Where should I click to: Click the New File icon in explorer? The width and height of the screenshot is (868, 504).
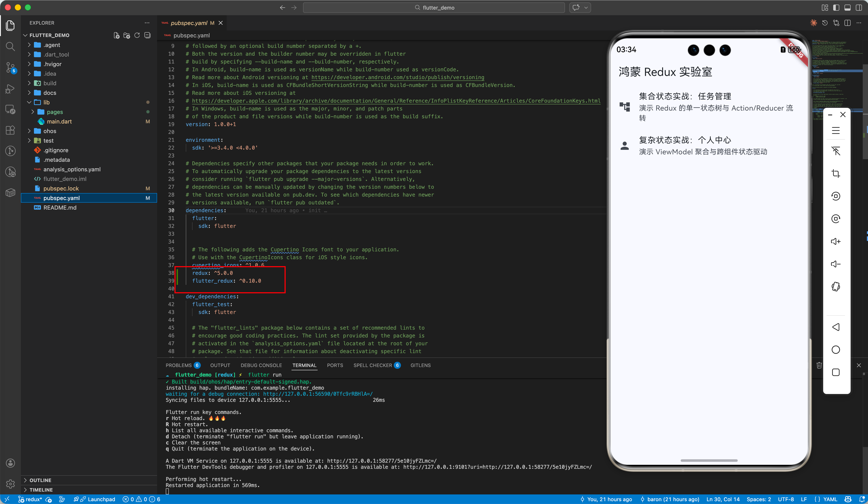tap(116, 35)
